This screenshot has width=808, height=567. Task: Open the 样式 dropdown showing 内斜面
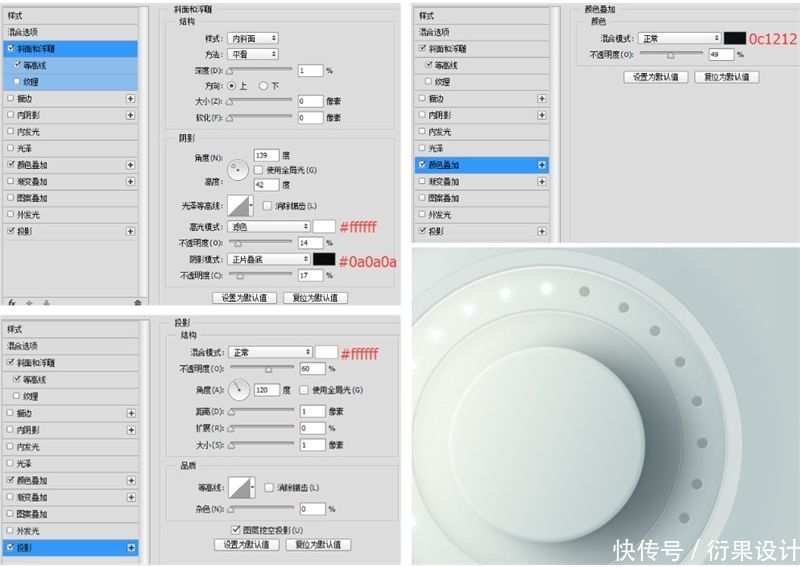point(253,38)
